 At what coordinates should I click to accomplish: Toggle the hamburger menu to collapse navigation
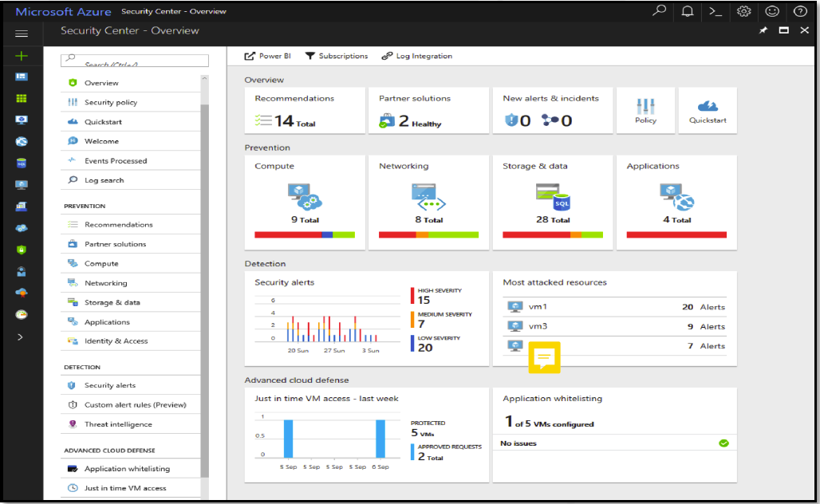pyautogui.click(x=21, y=33)
